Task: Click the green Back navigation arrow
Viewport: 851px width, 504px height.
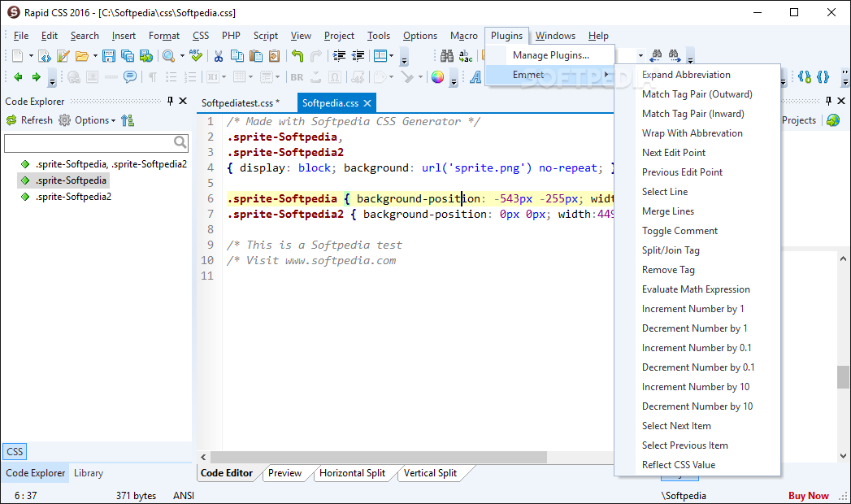Action: coord(18,77)
